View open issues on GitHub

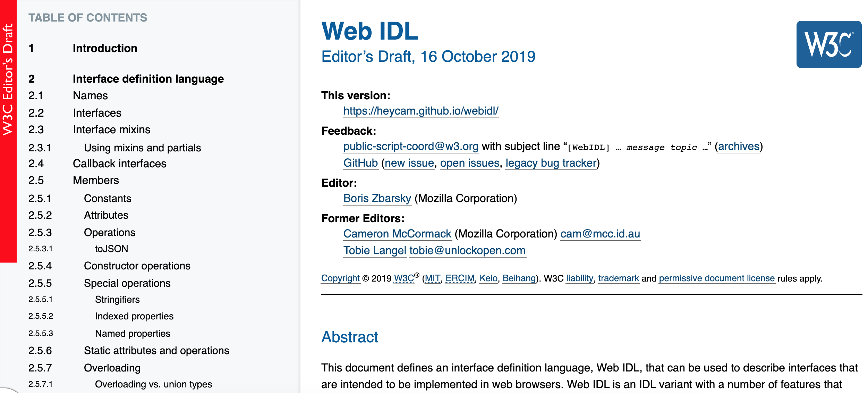tap(469, 163)
